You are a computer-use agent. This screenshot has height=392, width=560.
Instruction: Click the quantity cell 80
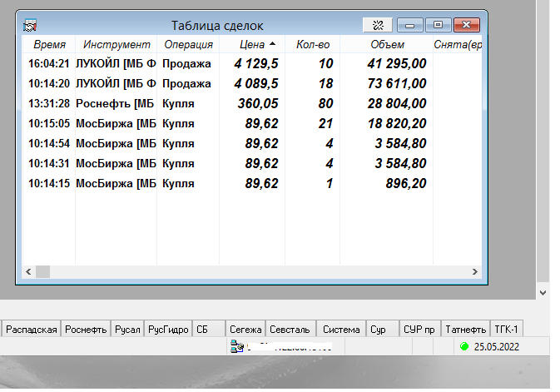325,104
